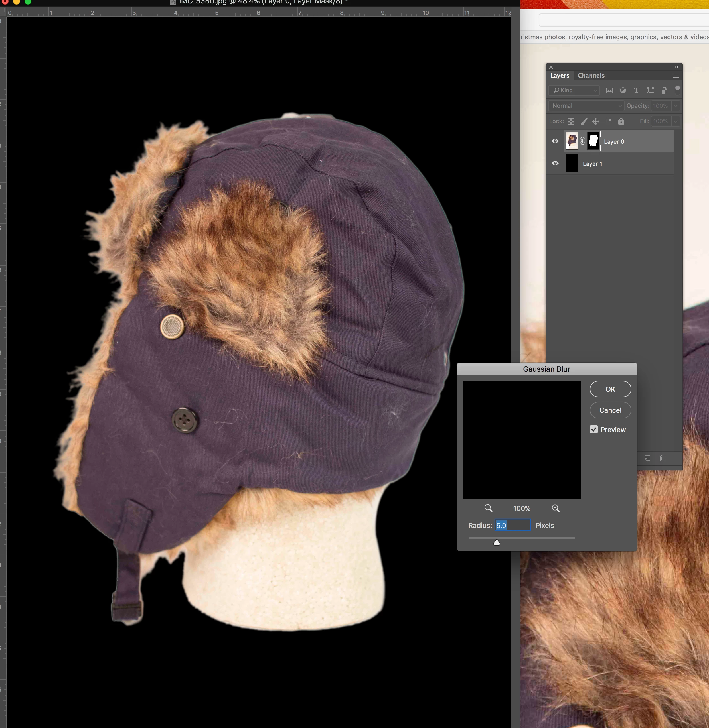Viewport: 709px width, 728px height.
Task: Open the Kind filter dropdown
Action: point(574,90)
